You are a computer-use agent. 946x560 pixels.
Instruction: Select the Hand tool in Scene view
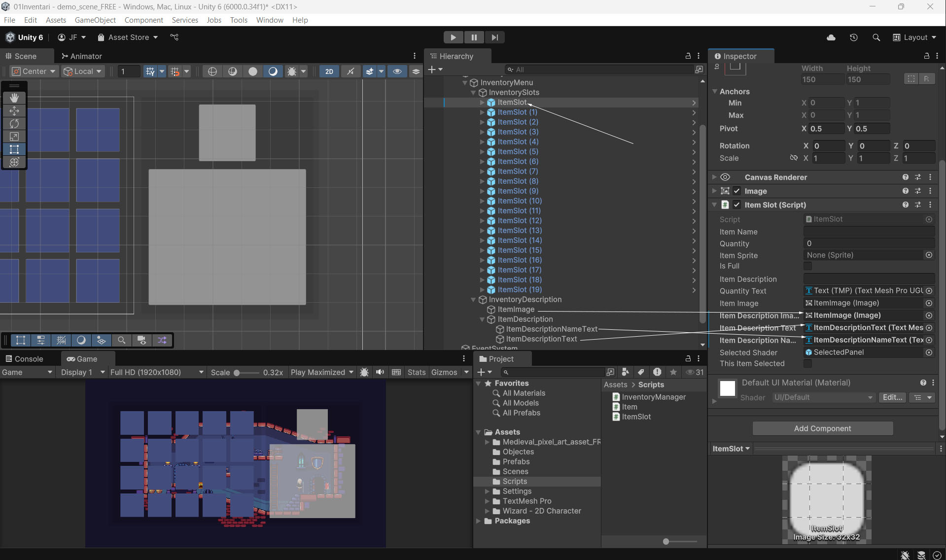14,98
